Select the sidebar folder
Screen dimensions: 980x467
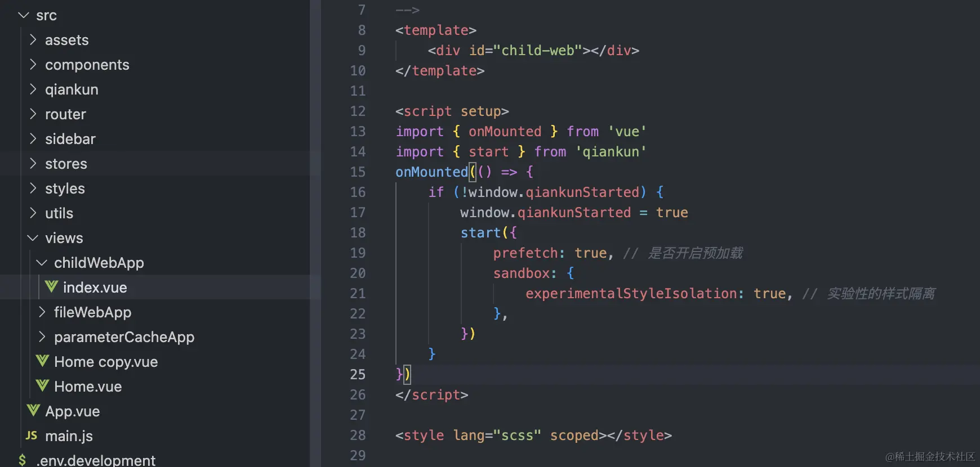click(x=70, y=139)
